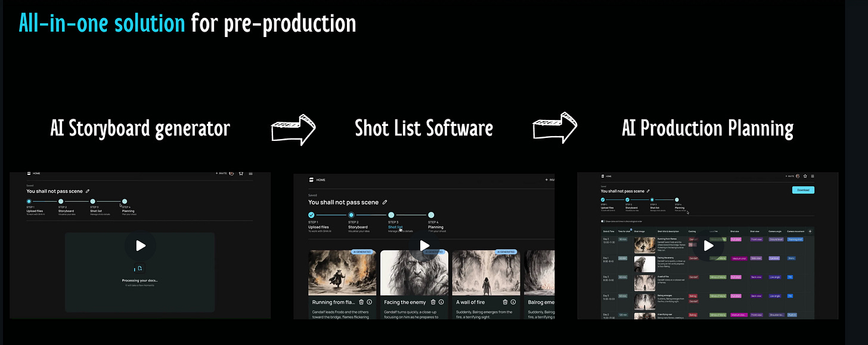Click the plus add-column icon in the planning table
Screen dimensions: 868x345
pyautogui.click(x=810, y=231)
